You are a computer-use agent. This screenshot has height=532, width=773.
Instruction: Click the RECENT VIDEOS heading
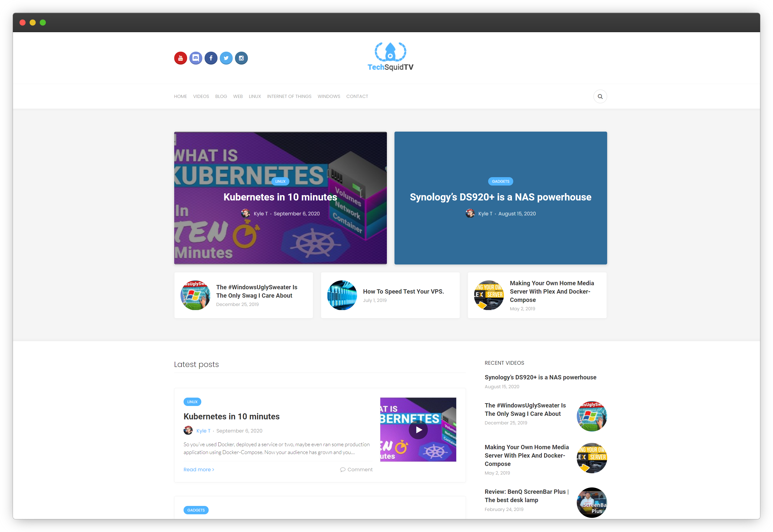tap(504, 363)
